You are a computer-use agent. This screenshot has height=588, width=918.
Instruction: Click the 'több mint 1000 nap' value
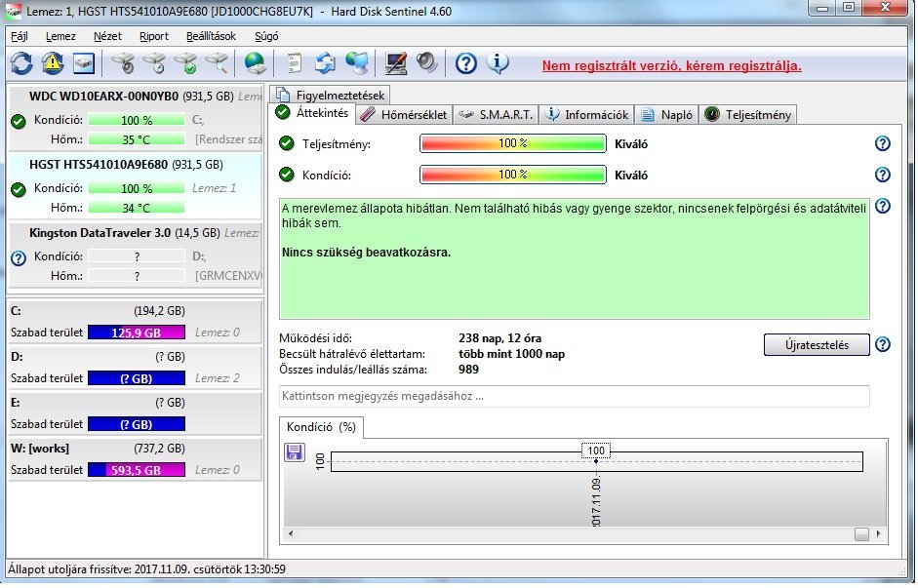point(512,354)
